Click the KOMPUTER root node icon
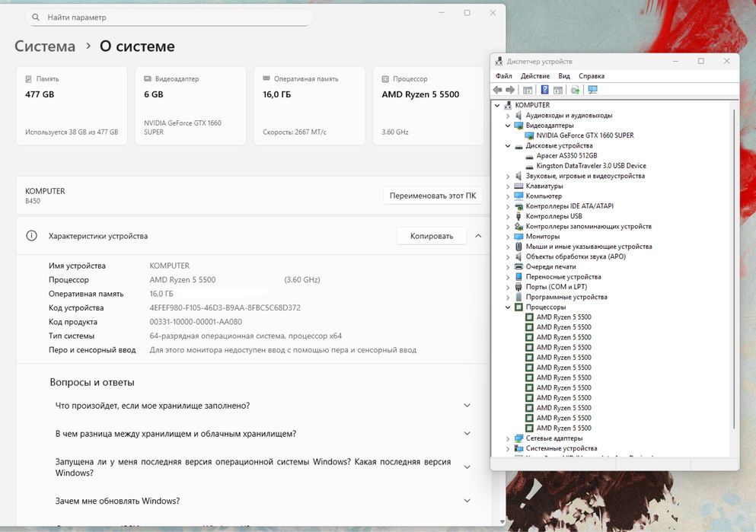The height and width of the screenshot is (532, 756). point(508,105)
